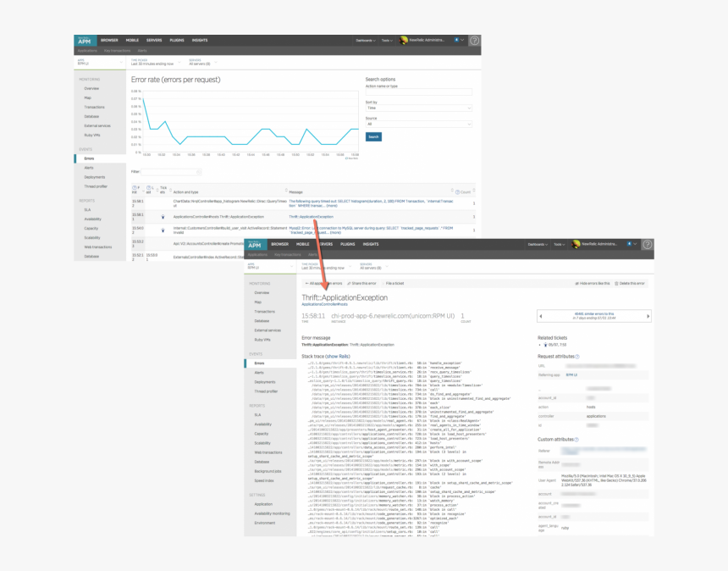Click the Hide errors like this icon
Screen dimensions: 728x571
[x=576, y=284]
